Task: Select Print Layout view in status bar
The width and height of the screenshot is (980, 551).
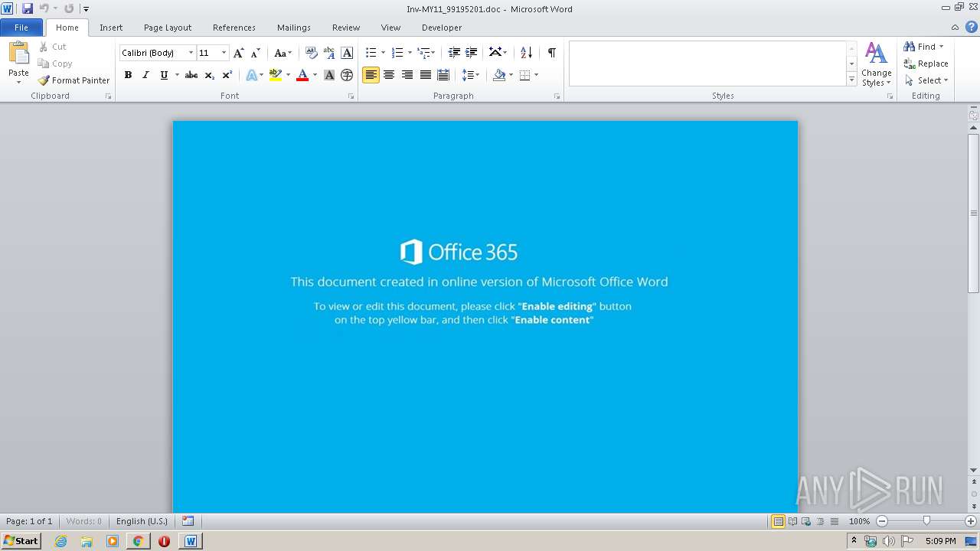Action: (x=778, y=521)
